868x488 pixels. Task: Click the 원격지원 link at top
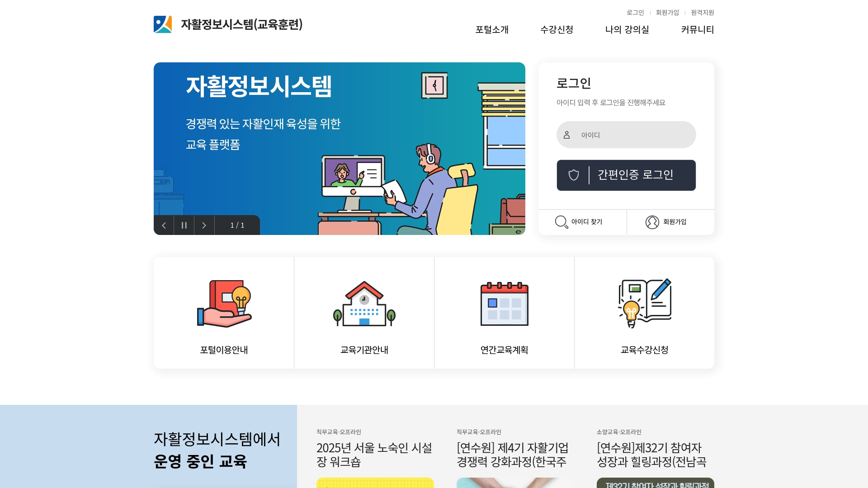tap(703, 13)
